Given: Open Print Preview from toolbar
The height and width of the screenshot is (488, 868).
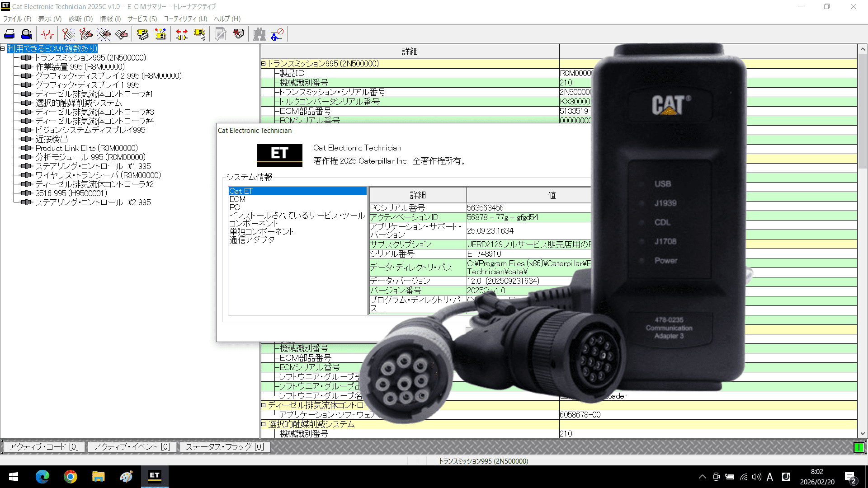Looking at the screenshot, I should click(27, 34).
